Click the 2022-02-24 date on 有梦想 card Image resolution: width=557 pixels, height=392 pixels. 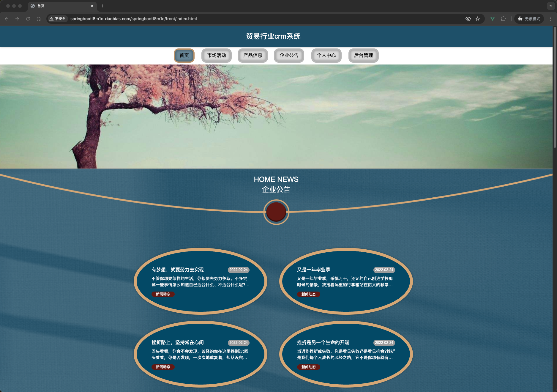(239, 270)
